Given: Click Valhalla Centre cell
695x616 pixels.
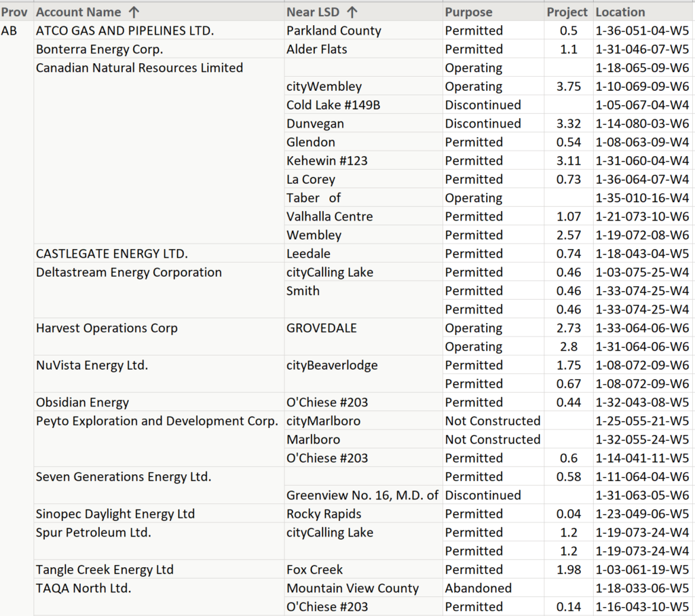Looking at the screenshot, I should 330,216.
